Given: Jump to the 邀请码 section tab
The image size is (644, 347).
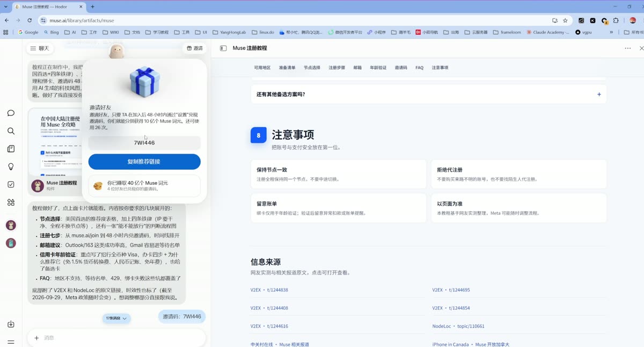Looking at the screenshot, I should tap(401, 68).
